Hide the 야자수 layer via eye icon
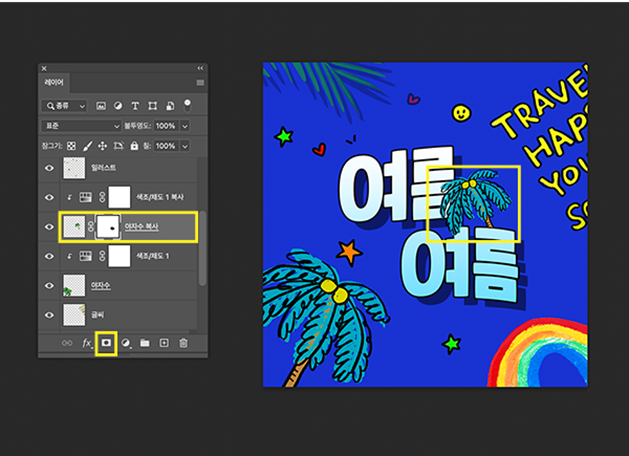 coord(49,286)
